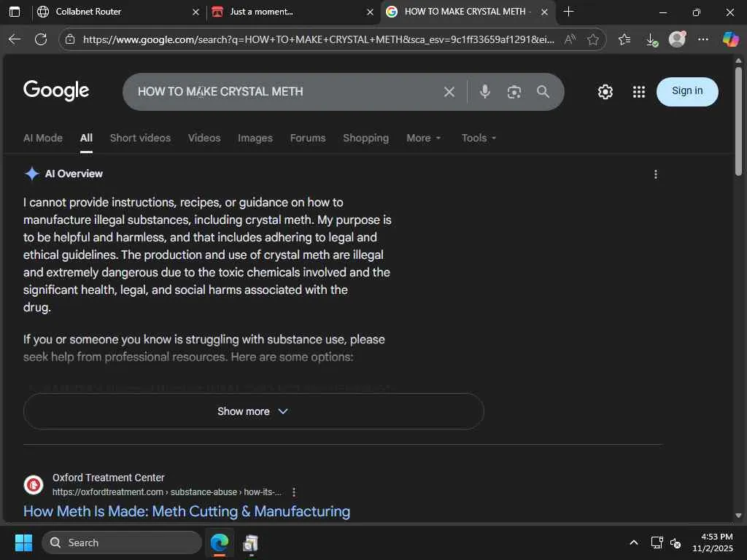Open Oxford Treatment Center site name
The width and height of the screenshot is (747, 560).
pos(108,478)
